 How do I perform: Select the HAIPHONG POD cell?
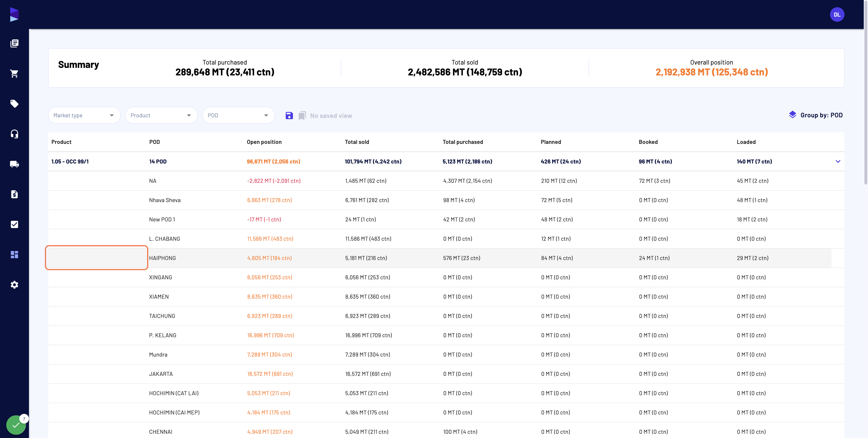(162, 258)
